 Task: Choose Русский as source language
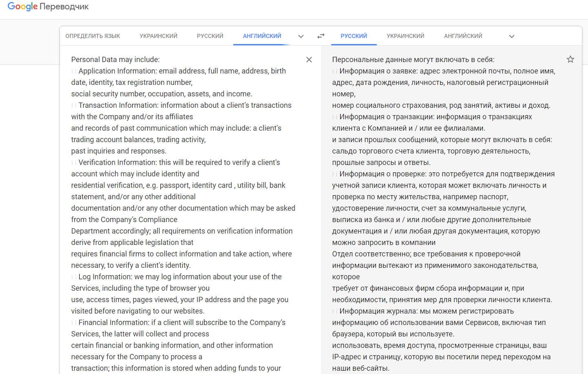click(210, 36)
